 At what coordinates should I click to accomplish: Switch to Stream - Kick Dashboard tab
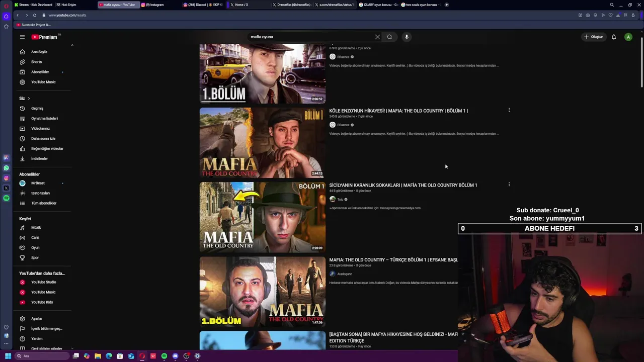(33, 5)
